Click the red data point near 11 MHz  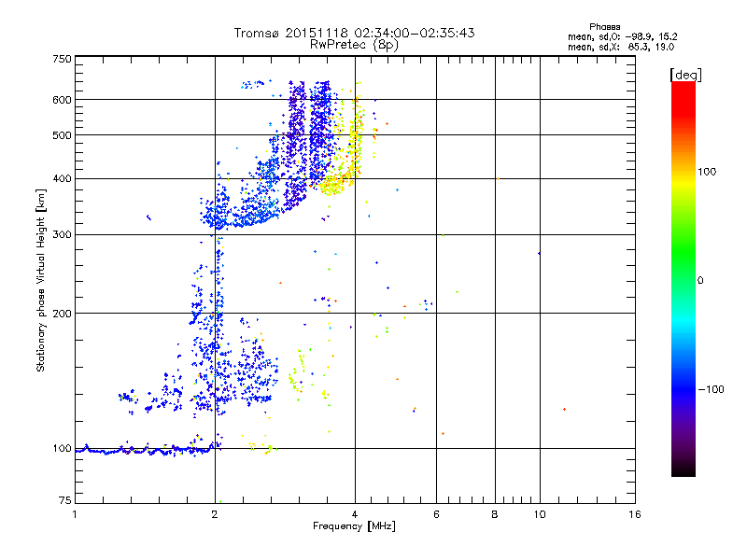565,410
